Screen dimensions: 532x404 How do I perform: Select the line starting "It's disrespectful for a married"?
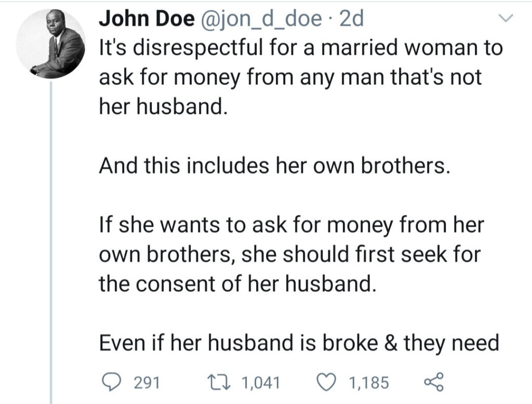[x=301, y=47]
